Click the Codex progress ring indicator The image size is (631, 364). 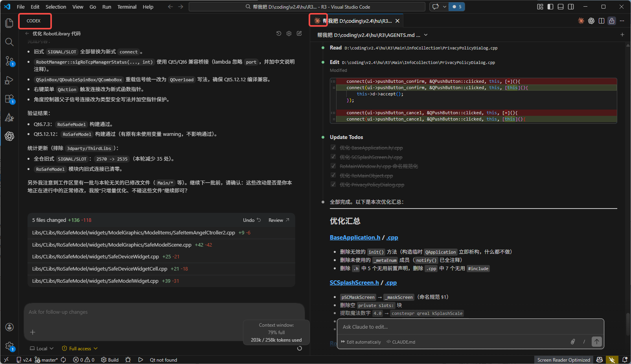pos(300,348)
